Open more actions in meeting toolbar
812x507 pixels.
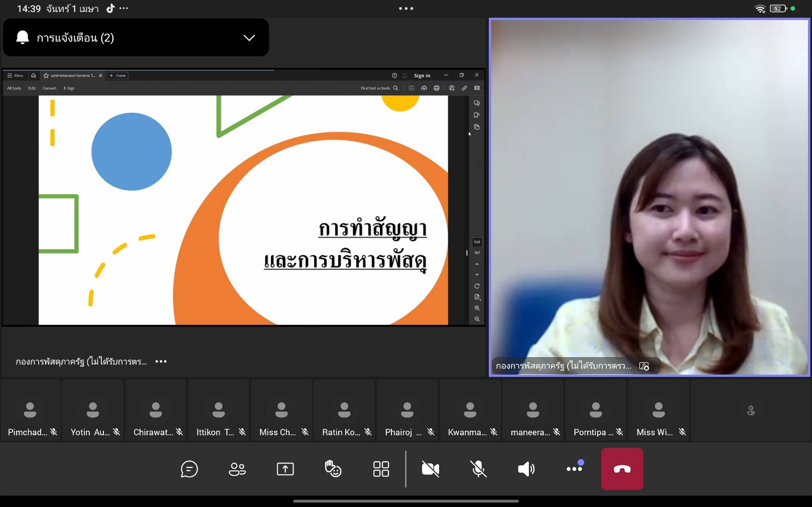pyautogui.click(x=574, y=469)
